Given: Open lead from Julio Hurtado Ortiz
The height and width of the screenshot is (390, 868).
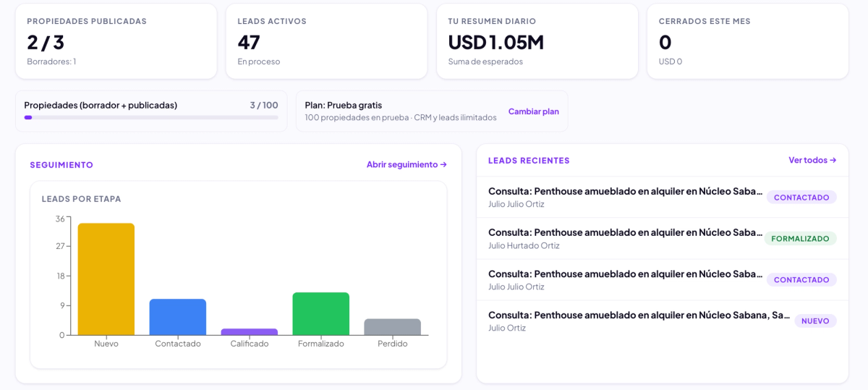Looking at the screenshot, I should point(663,238).
